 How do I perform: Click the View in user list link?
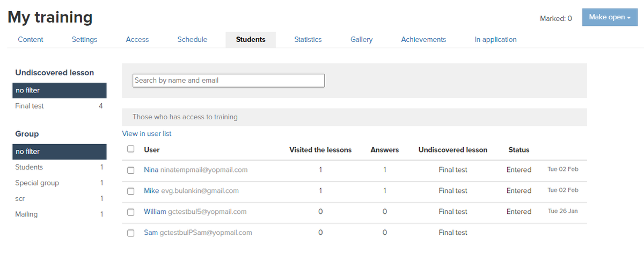[x=147, y=134]
